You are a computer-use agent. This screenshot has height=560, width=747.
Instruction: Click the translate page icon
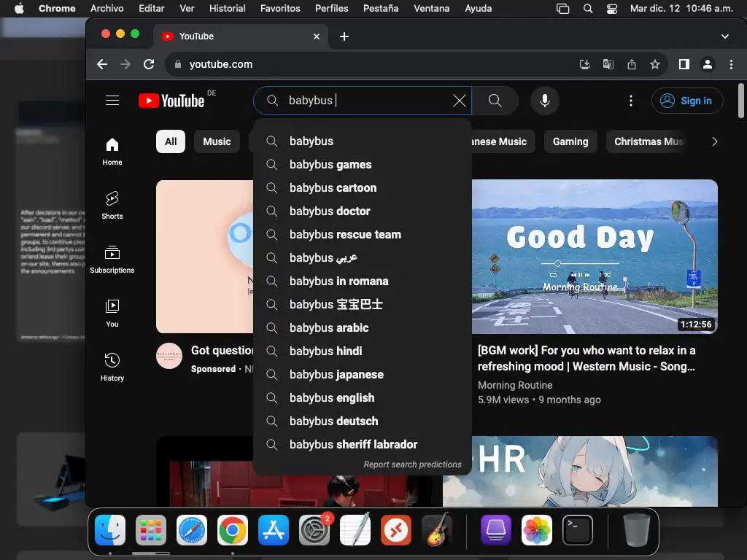pos(608,64)
